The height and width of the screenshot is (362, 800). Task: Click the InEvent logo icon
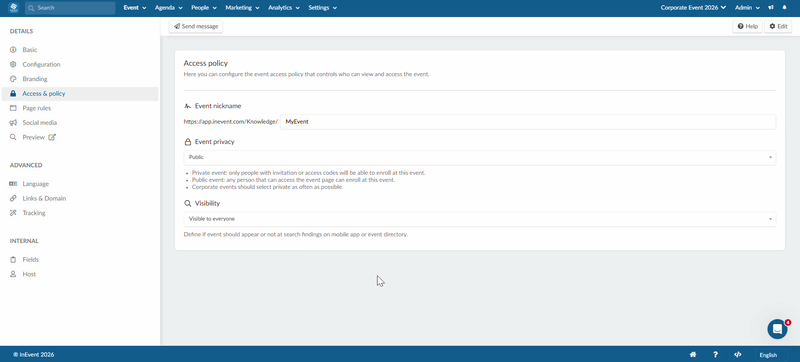coord(13,8)
